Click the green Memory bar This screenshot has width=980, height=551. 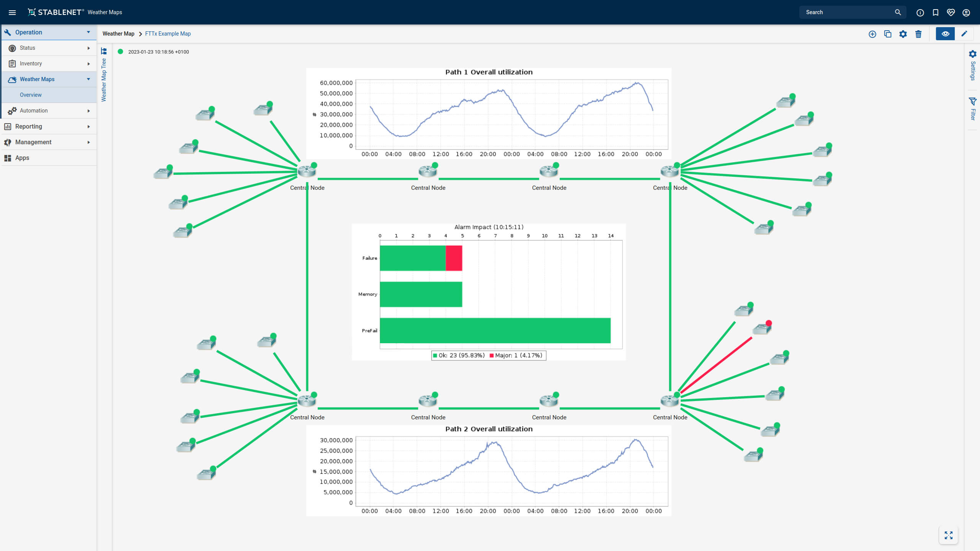click(421, 294)
